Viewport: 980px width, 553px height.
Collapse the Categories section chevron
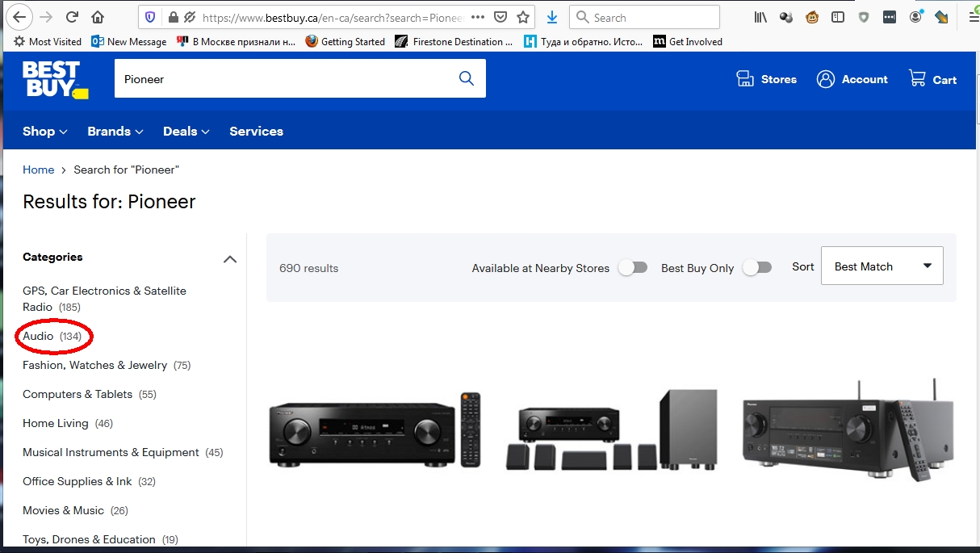pyautogui.click(x=230, y=259)
